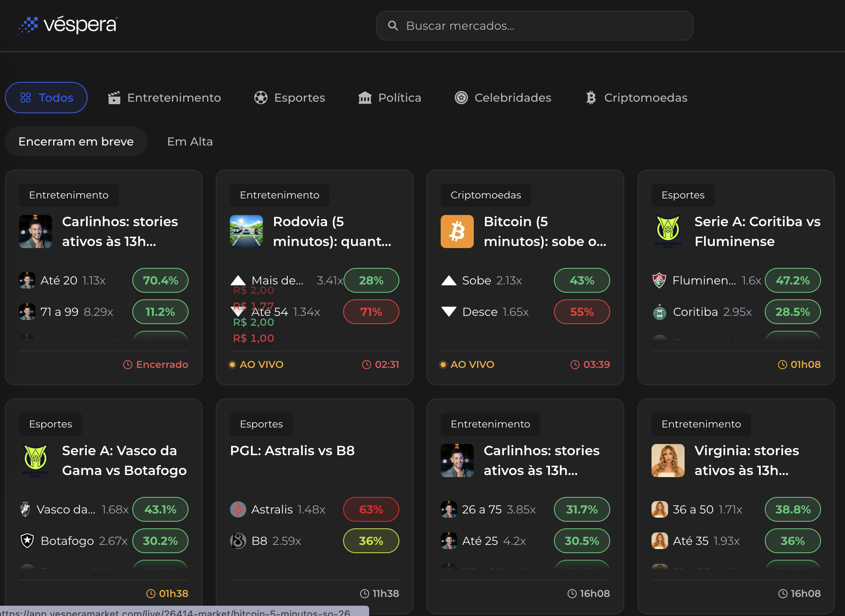Switch to the Entretenimento category tab

pyautogui.click(x=174, y=98)
